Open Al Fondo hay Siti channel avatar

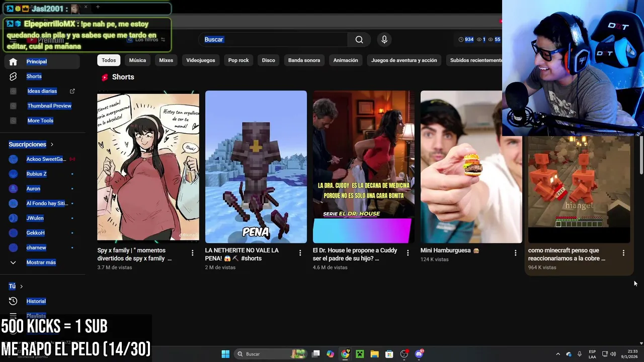14,204
